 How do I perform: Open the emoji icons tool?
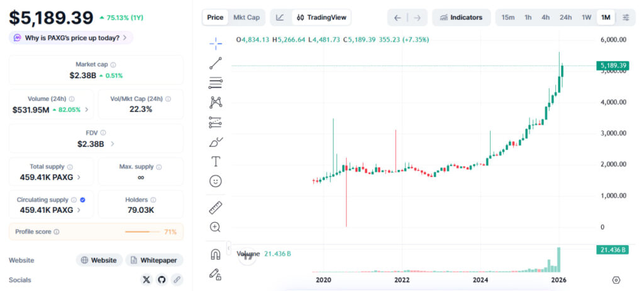215,181
